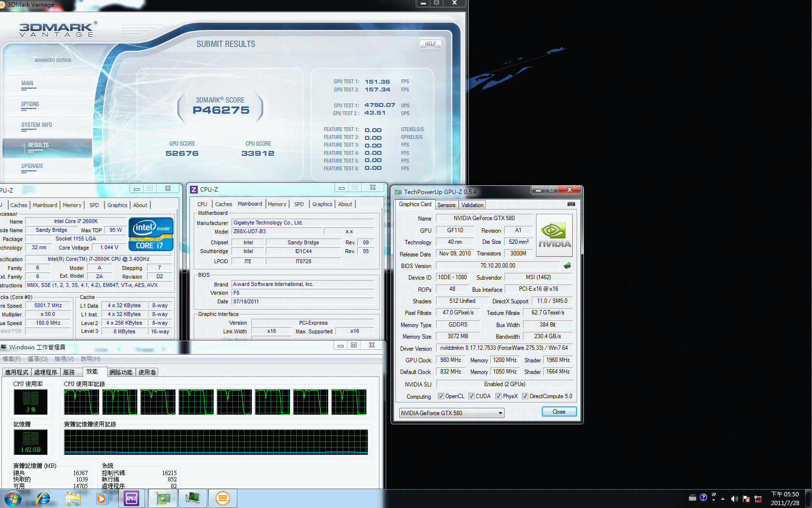Open Graphics tab in middle CPU-Z window
812x508 pixels.
coord(322,204)
